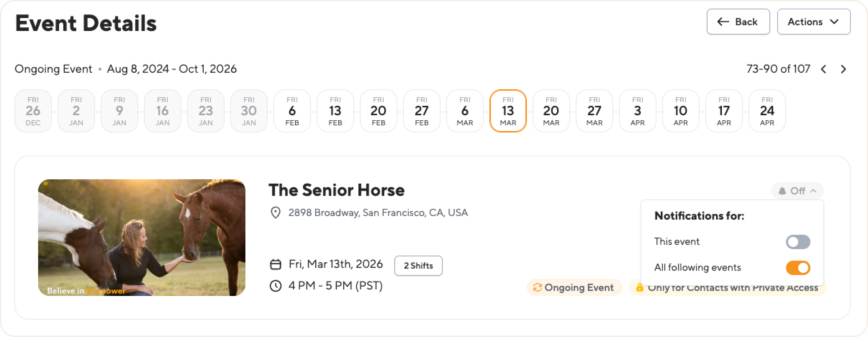Image resolution: width=868 pixels, height=337 pixels.
Task: Select the Fri 20 Mar date
Action: (551, 111)
